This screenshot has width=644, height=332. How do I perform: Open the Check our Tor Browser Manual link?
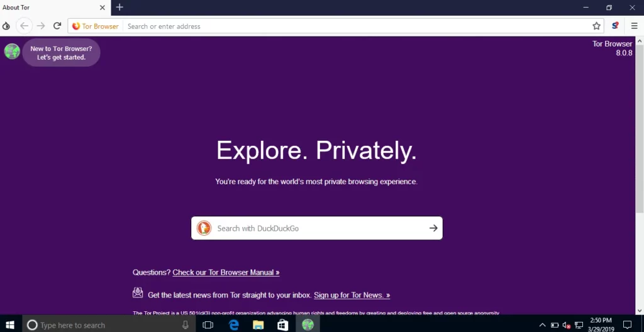tap(226, 272)
